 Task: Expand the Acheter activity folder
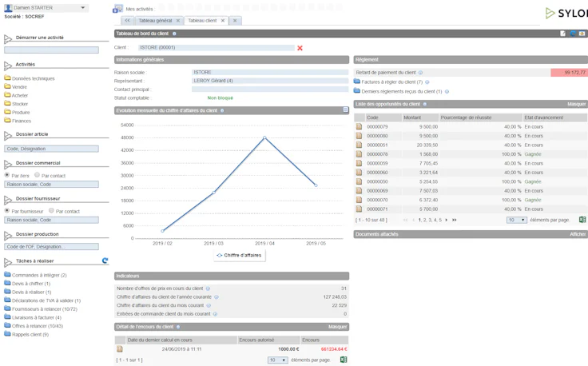click(x=16, y=95)
